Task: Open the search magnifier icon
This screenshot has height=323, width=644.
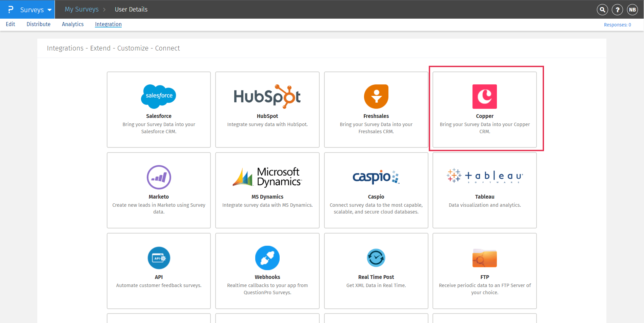Action: coord(602,10)
